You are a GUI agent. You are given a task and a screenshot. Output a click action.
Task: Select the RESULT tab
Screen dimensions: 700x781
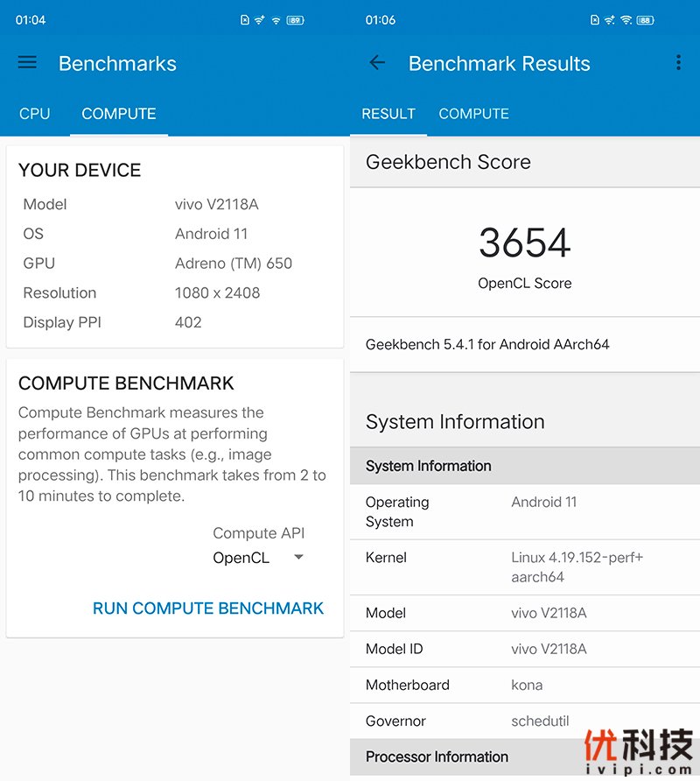[388, 114]
